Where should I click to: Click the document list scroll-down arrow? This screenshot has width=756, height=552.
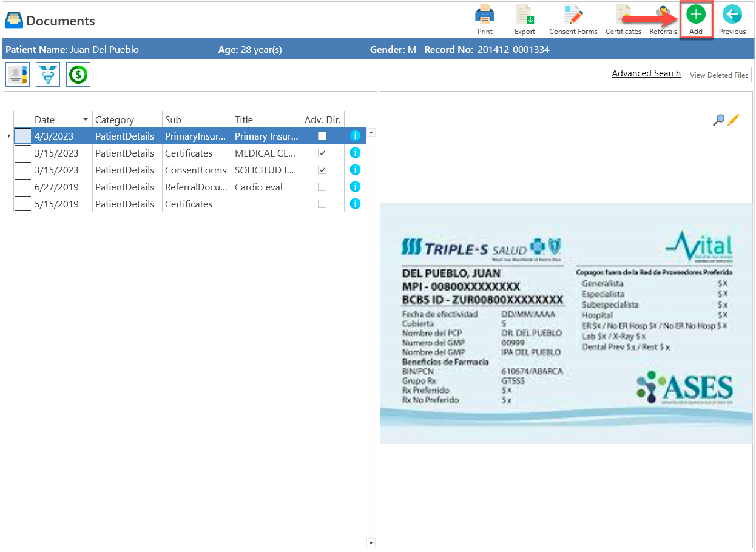(371, 542)
